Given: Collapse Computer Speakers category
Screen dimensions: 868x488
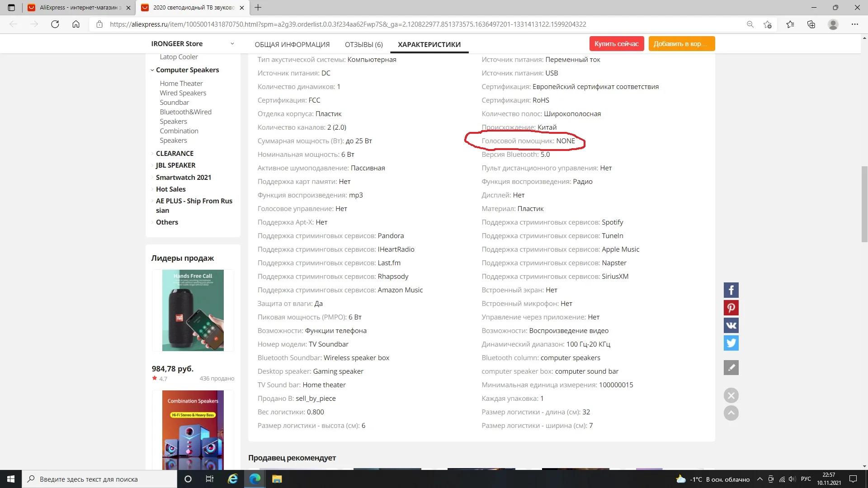Looking at the screenshot, I should tap(152, 70).
